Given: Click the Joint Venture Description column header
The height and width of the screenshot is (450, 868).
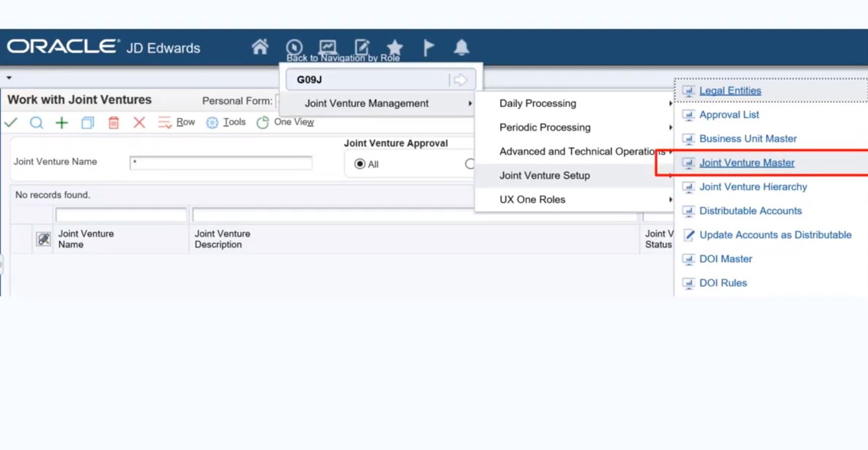Looking at the screenshot, I should [x=222, y=239].
